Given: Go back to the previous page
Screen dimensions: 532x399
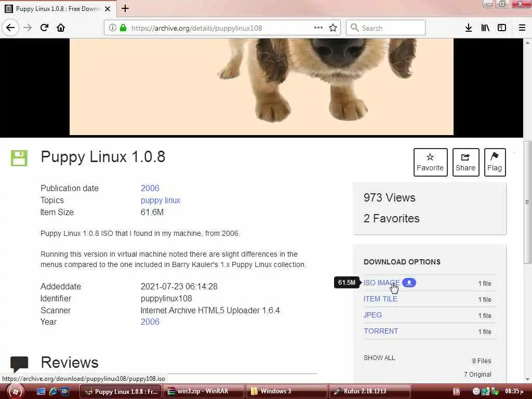Looking at the screenshot, I should tap(10, 28).
